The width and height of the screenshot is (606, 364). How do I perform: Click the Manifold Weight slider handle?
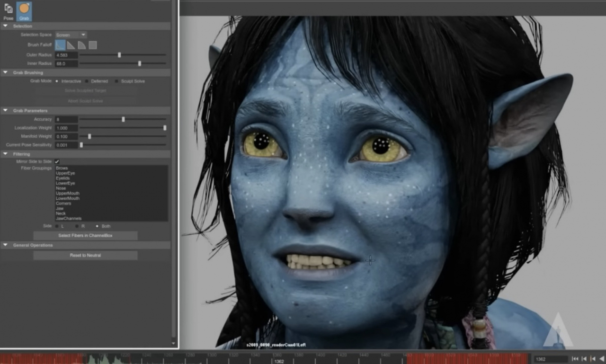[x=89, y=136]
